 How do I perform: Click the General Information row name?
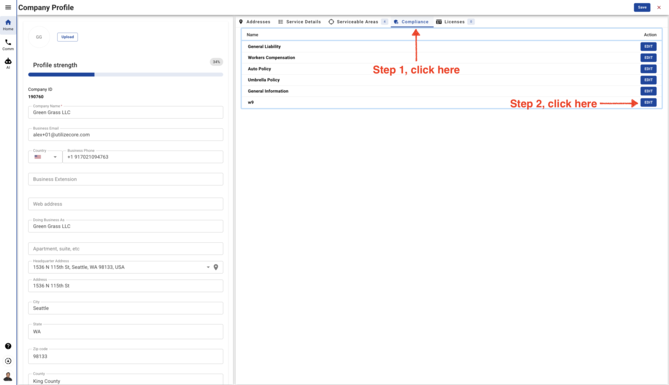tap(268, 91)
